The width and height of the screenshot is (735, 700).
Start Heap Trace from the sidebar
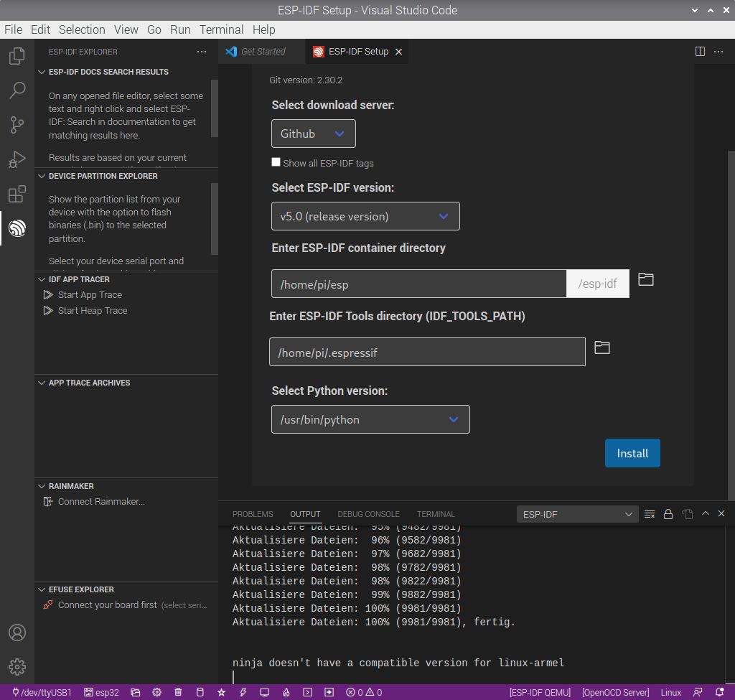pos(92,310)
